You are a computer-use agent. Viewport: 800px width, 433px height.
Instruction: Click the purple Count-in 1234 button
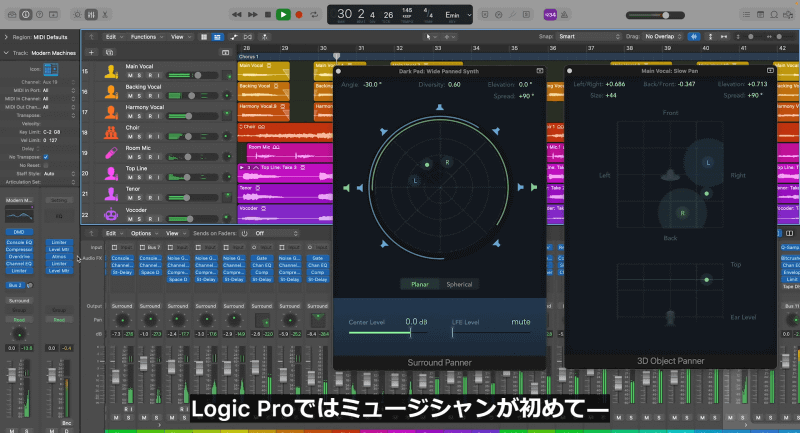550,15
